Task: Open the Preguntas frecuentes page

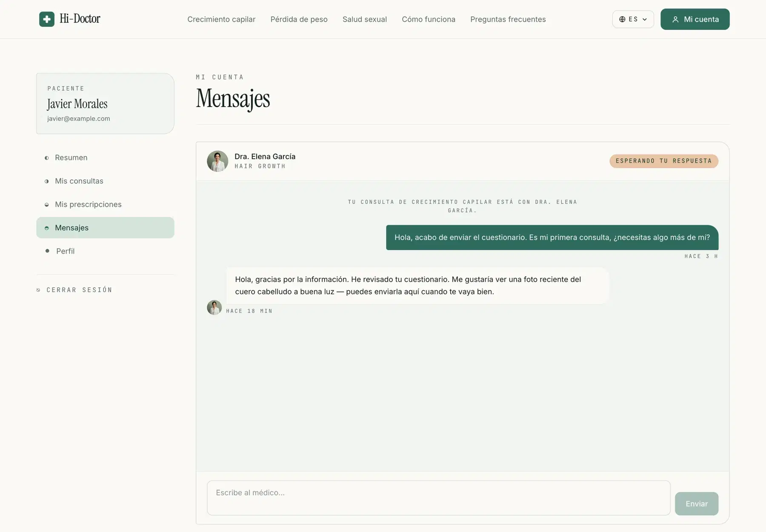Action: click(x=508, y=19)
